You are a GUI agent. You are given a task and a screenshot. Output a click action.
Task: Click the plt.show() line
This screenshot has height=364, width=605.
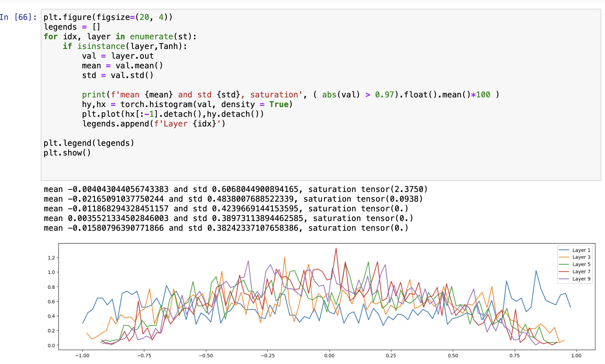pyautogui.click(x=67, y=153)
